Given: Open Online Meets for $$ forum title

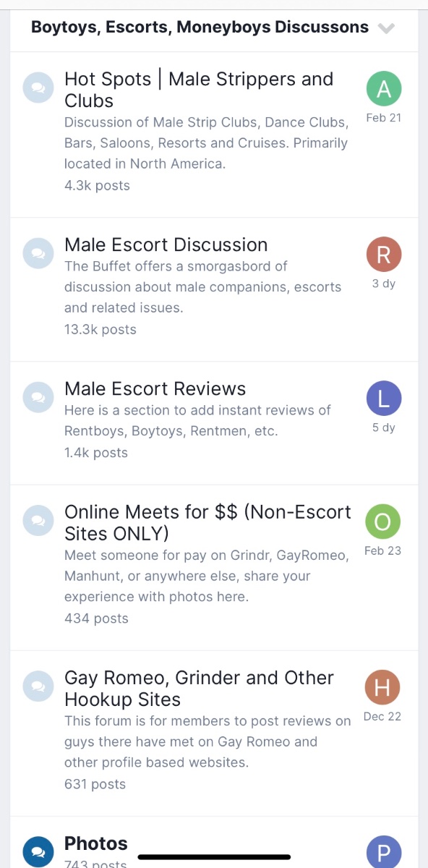Looking at the screenshot, I should (x=207, y=523).
